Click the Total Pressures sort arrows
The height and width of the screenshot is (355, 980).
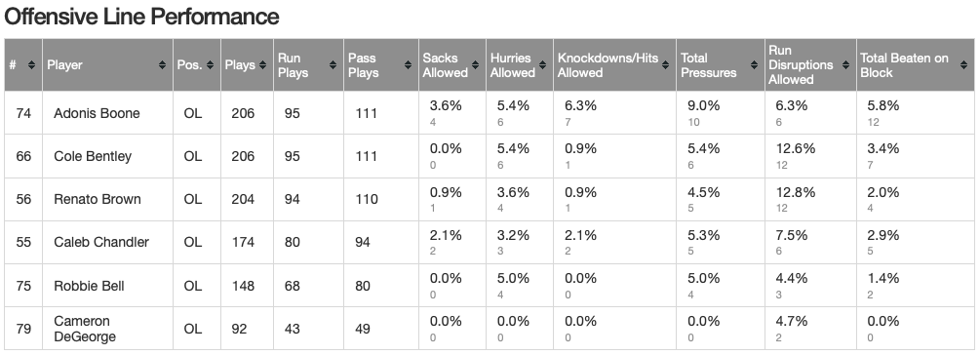[755, 65]
